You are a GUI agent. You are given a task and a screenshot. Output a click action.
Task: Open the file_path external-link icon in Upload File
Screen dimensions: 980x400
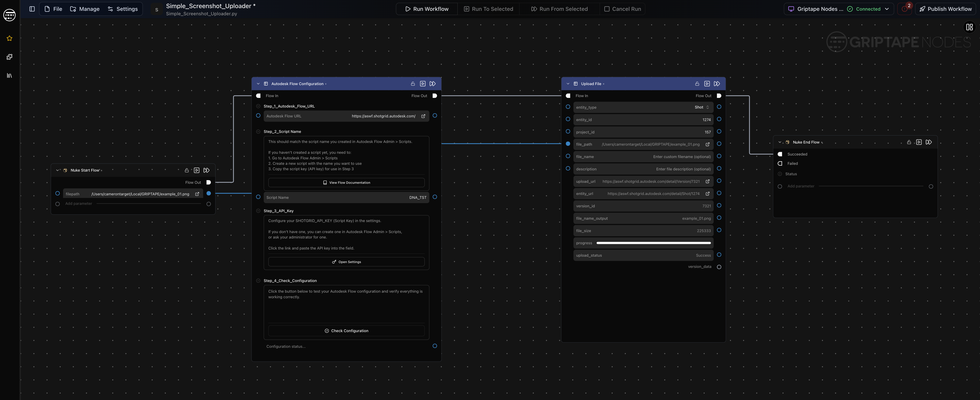[707, 144]
